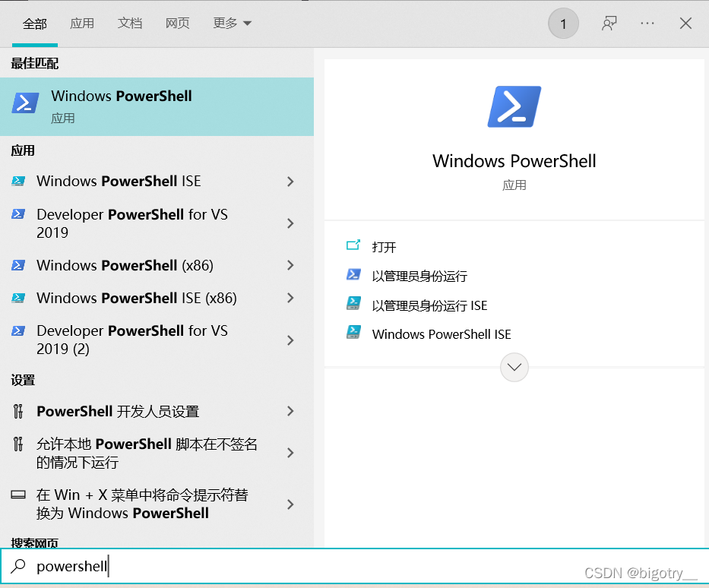The height and width of the screenshot is (588, 709).
Task: Click the 以管理员身份运行 PowerShell icon
Action: [353, 274]
